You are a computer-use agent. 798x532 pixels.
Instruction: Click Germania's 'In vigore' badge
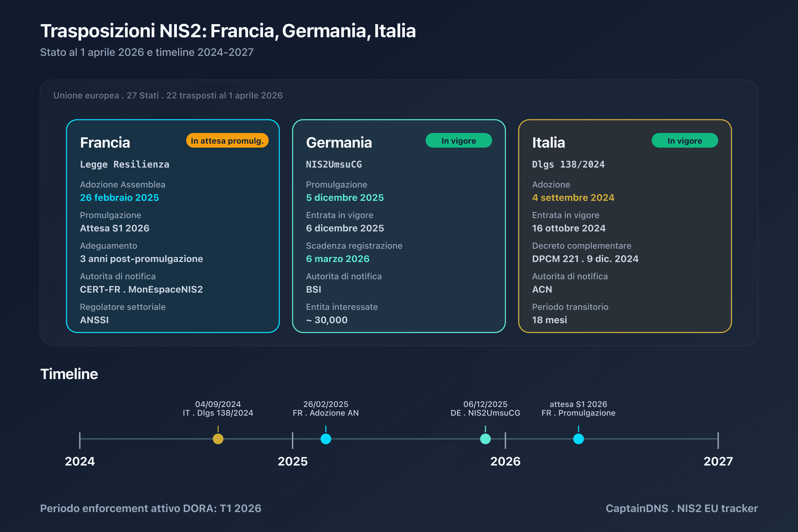click(x=459, y=141)
